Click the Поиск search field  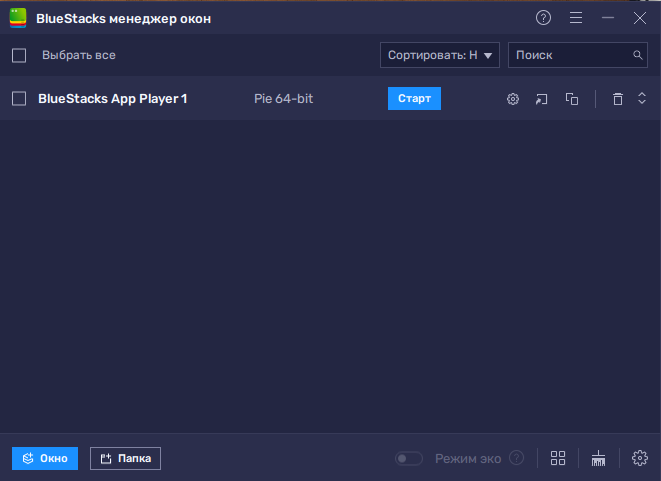click(x=578, y=55)
